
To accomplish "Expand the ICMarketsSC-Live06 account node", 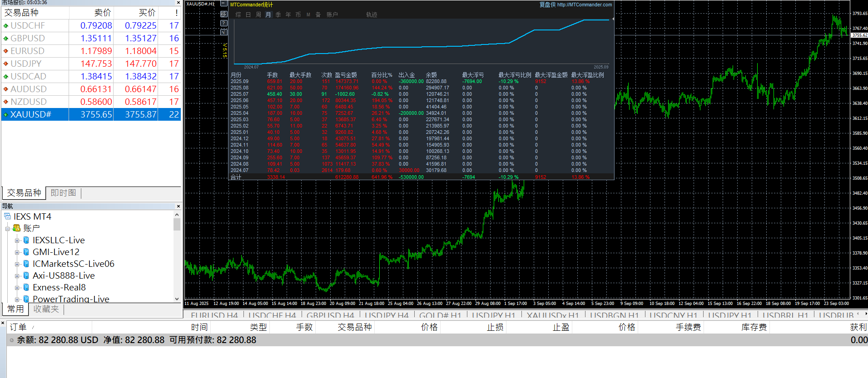I will coord(17,264).
